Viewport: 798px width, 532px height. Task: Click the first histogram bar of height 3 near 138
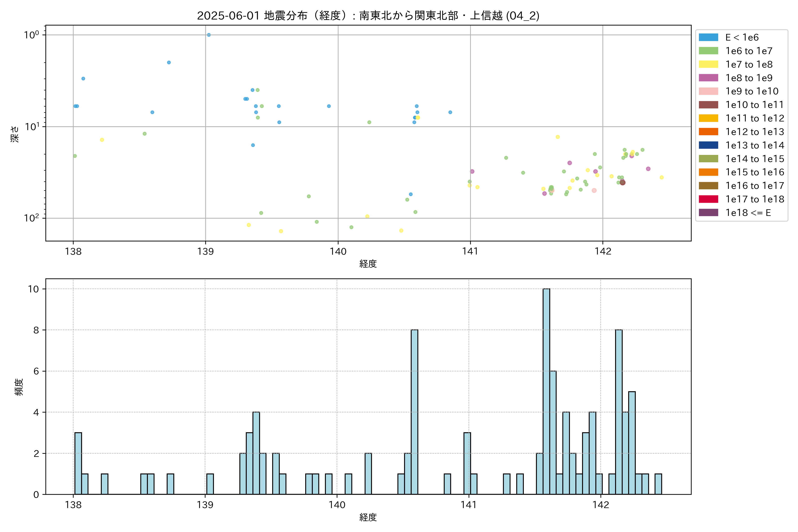(78, 463)
